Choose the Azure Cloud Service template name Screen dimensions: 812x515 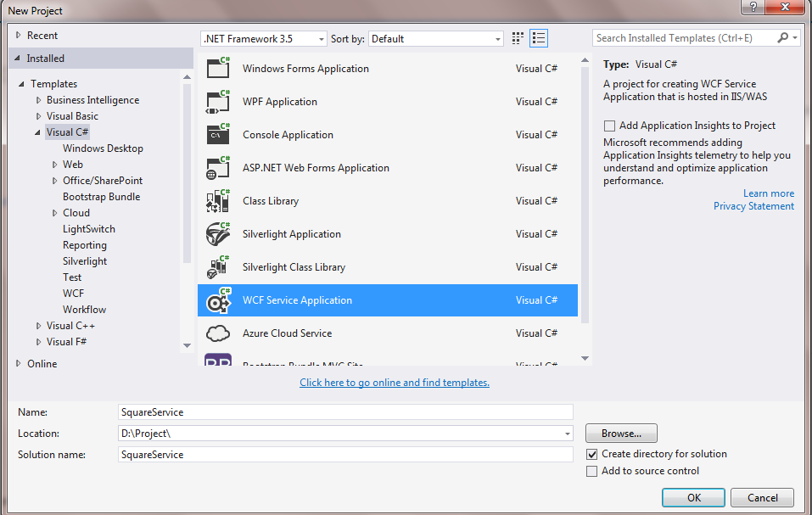tap(287, 333)
